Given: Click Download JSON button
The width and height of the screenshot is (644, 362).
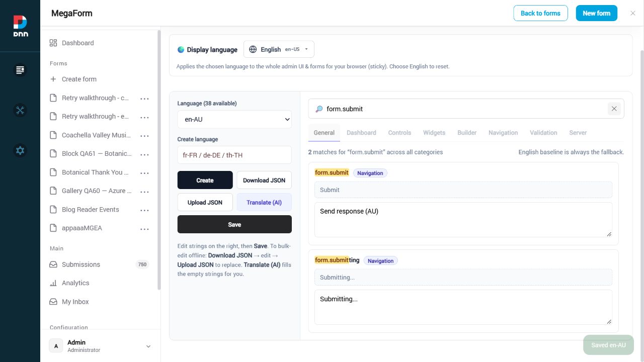Looking at the screenshot, I should click(x=264, y=180).
